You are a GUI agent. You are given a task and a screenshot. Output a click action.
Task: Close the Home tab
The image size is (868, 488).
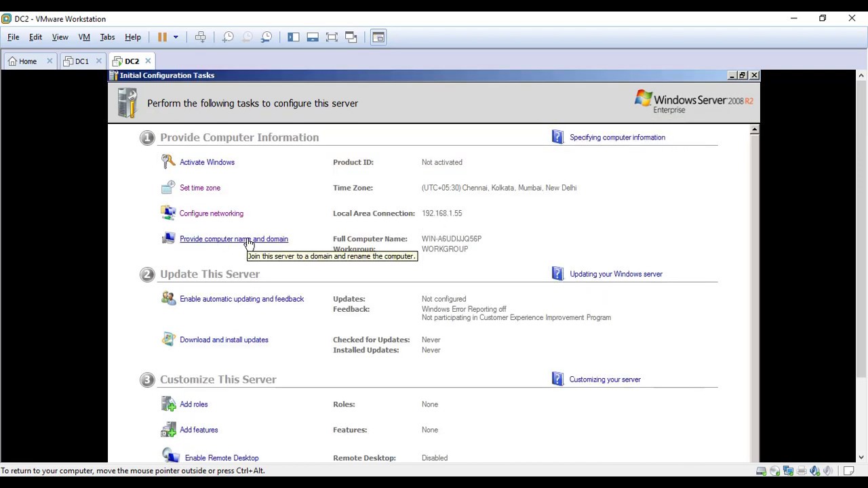coord(50,61)
